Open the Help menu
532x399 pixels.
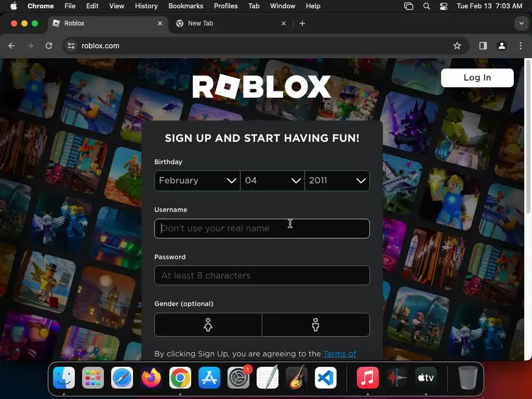(x=313, y=6)
